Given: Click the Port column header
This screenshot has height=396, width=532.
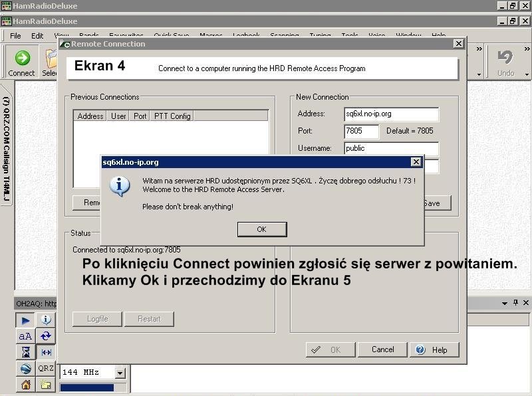Looking at the screenshot, I should click(x=140, y=116).
